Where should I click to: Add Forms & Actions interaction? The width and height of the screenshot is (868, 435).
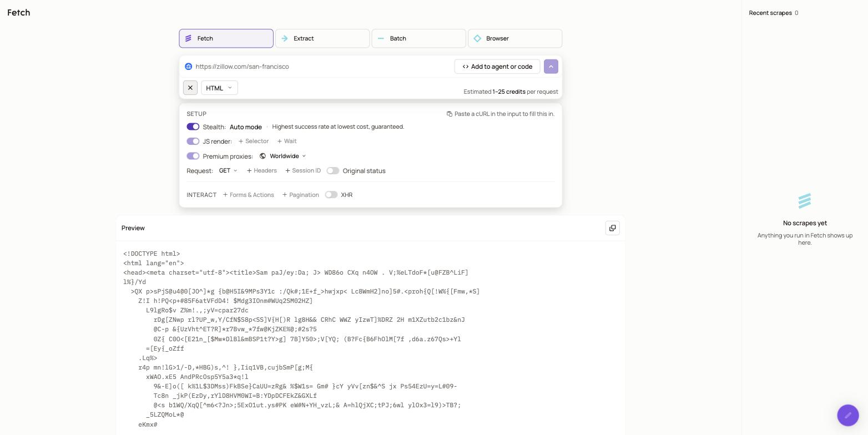coord(249,195)
